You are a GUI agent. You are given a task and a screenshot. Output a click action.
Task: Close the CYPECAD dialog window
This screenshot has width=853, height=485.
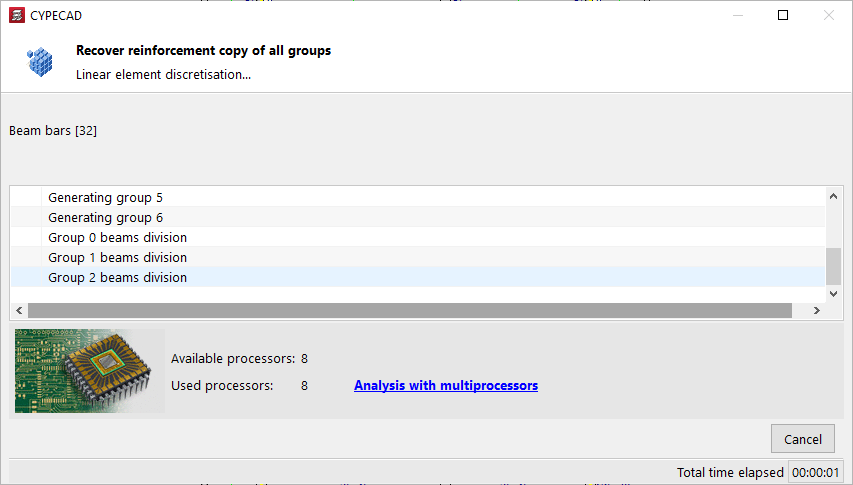828,15
